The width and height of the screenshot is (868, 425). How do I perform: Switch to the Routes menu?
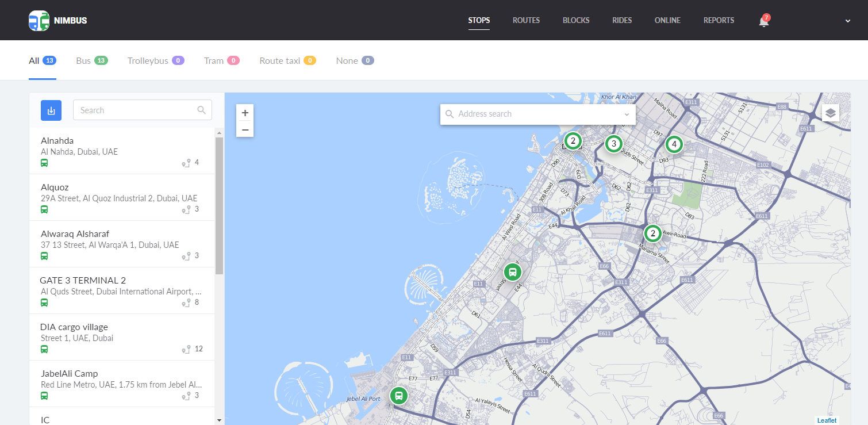click(x=526, y=21)
